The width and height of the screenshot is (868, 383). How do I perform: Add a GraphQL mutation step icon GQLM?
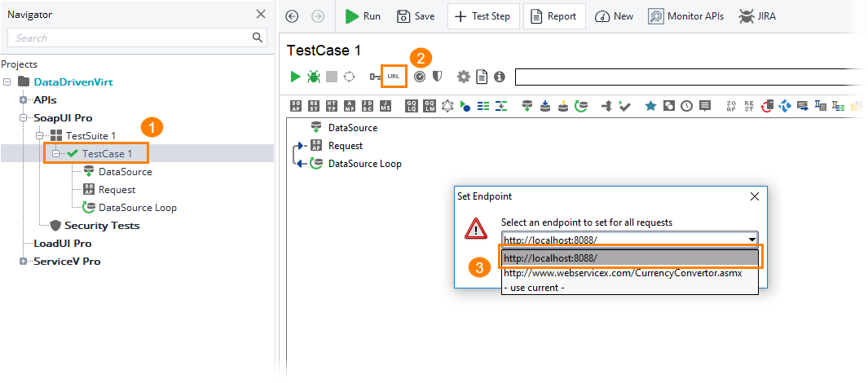coord(429,106)
